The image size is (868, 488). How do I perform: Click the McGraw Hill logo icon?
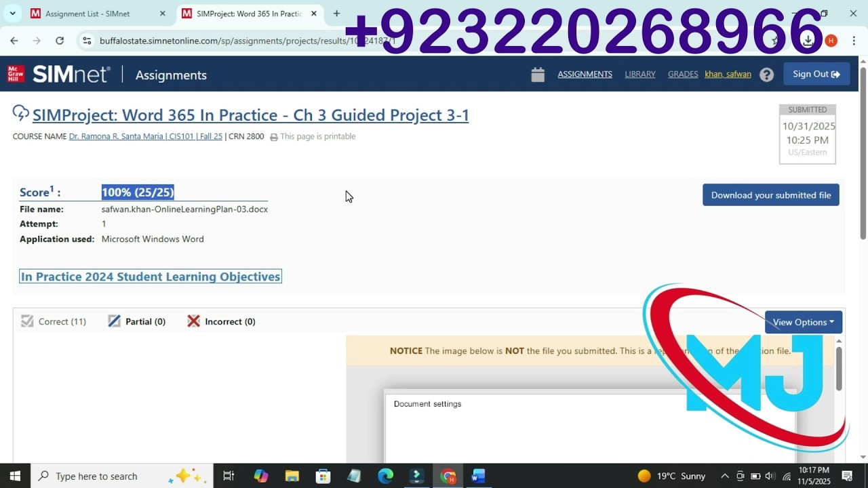16,74
